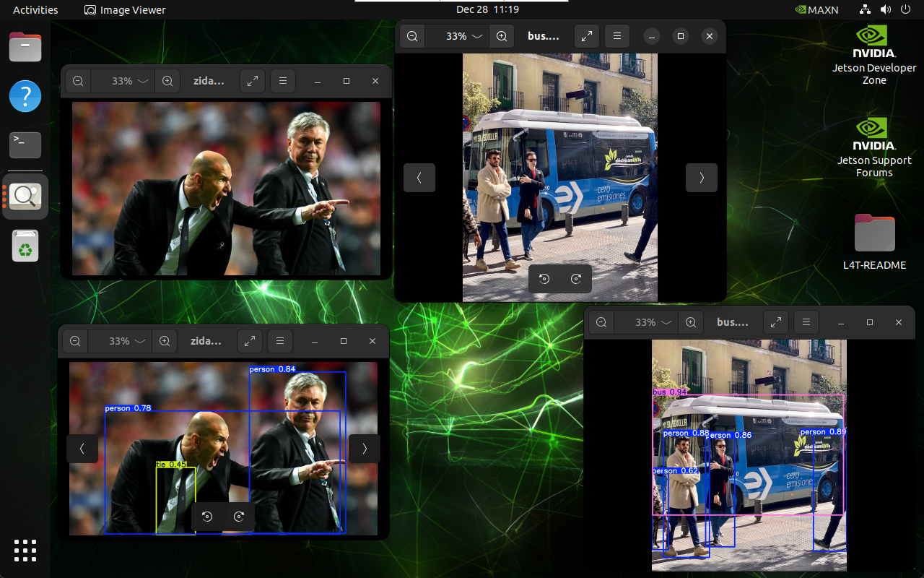Open the Image Viewer app menu in the top bar
The image size is (924, 578).
point(125,10)
